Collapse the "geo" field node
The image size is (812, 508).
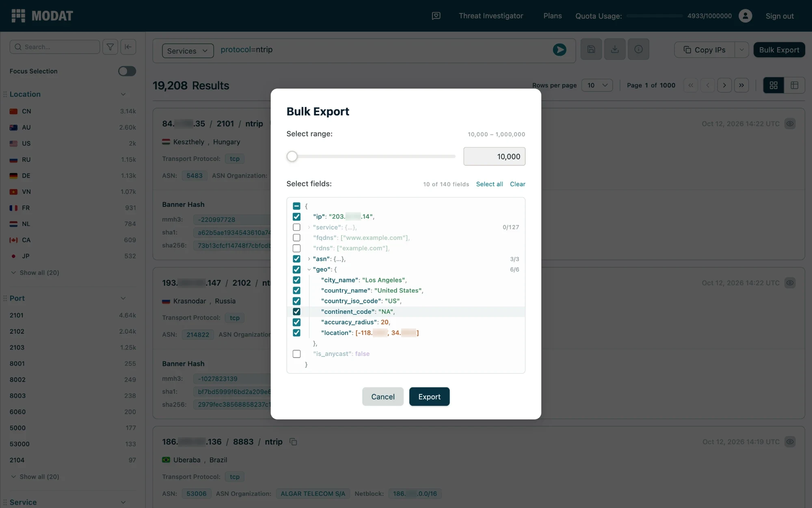tap(309, 269)
